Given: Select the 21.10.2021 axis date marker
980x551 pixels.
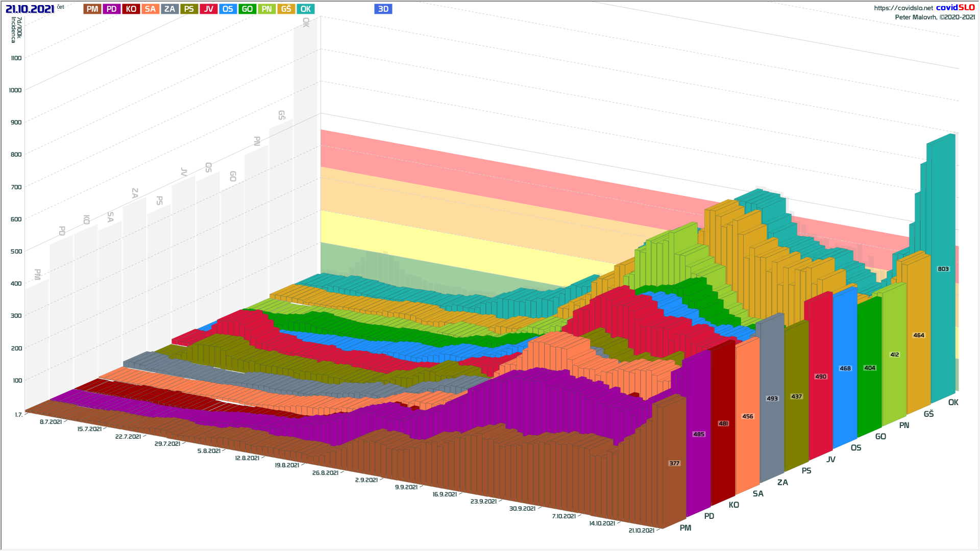Looking at the screenshot, I should pyautogui.click(x=641, y=531).
